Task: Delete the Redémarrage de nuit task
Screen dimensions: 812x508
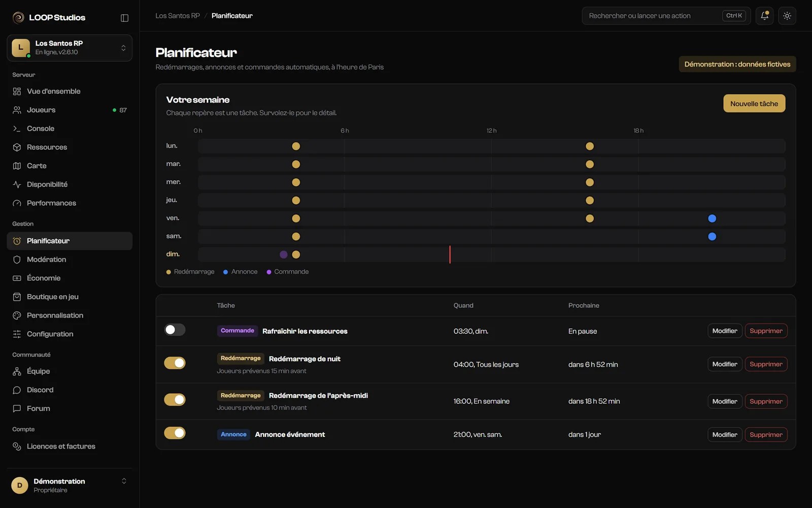Action: [x=766, y=364]
